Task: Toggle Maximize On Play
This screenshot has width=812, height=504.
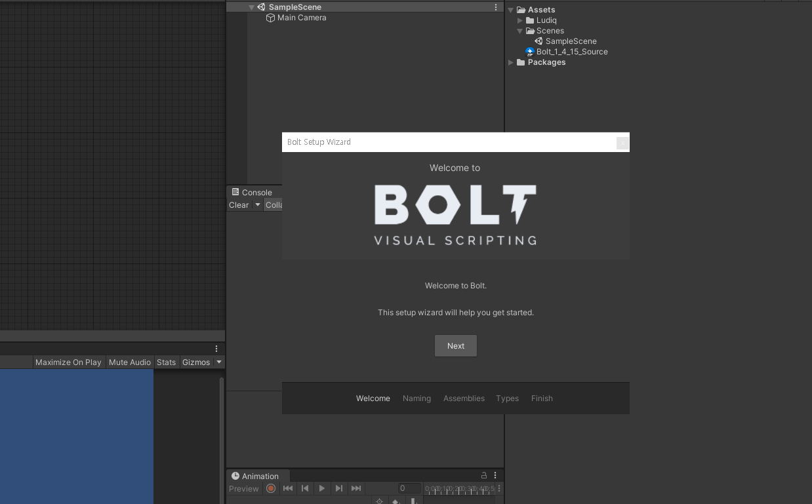Action: coord(68,362)
